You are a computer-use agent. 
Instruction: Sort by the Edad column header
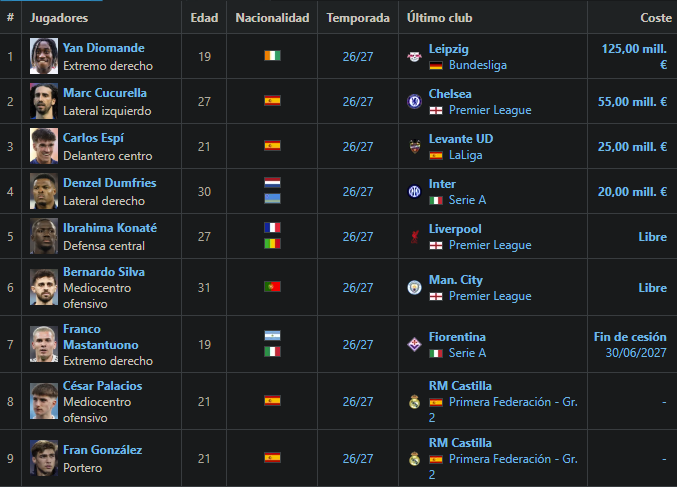204,18
